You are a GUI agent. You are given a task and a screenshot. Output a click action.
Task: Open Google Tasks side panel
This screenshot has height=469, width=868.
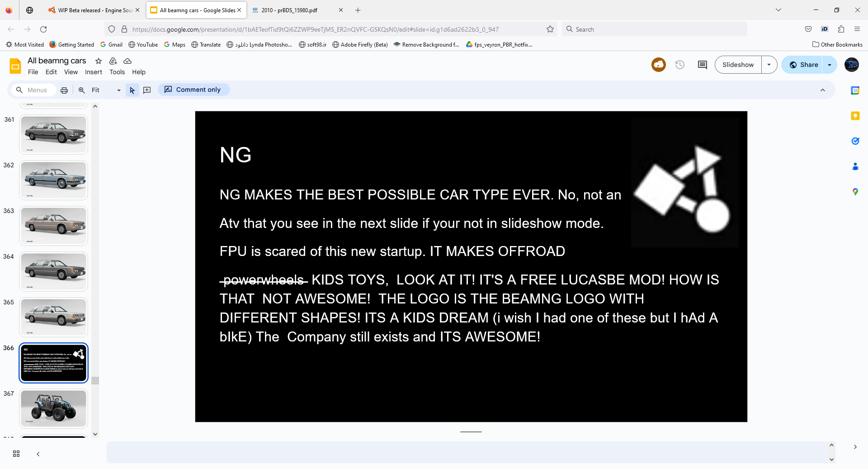click(855, 141)
